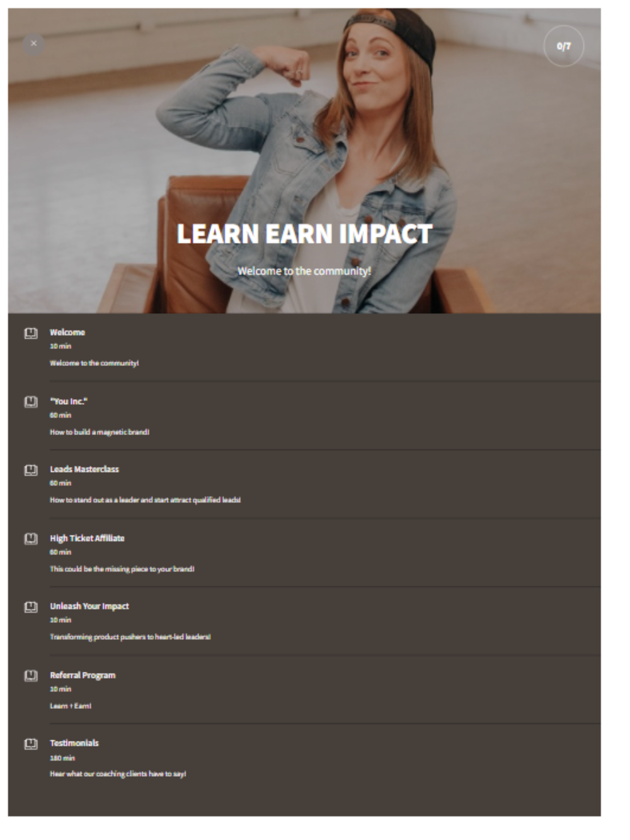Click the book icon beside Referral Program
Screen dimensions: 630x840
(x=31, y=676)
